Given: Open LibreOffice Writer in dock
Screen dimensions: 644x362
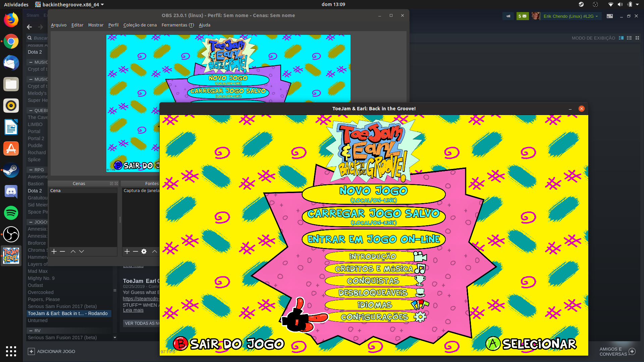Looking at the screenshot, I should 11,127.
